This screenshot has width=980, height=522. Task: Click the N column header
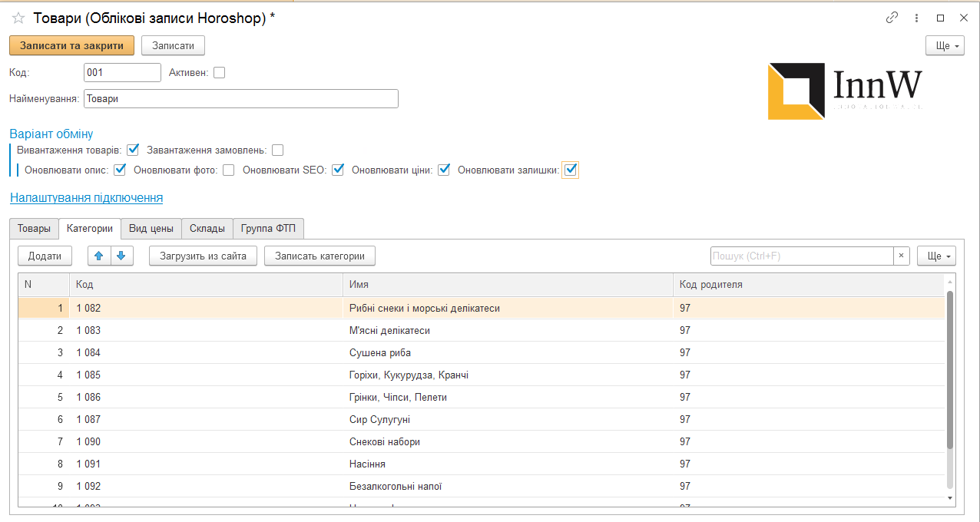click(44, 285)
